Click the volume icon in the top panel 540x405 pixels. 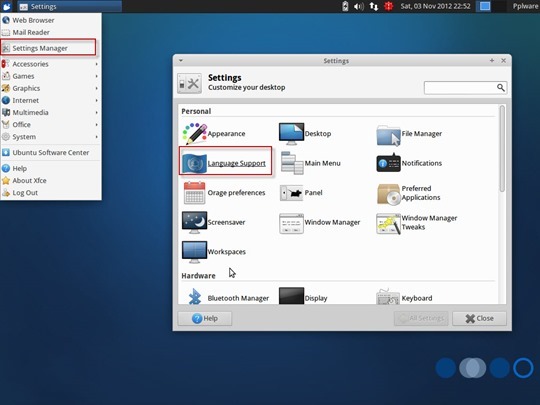[359, 7]
